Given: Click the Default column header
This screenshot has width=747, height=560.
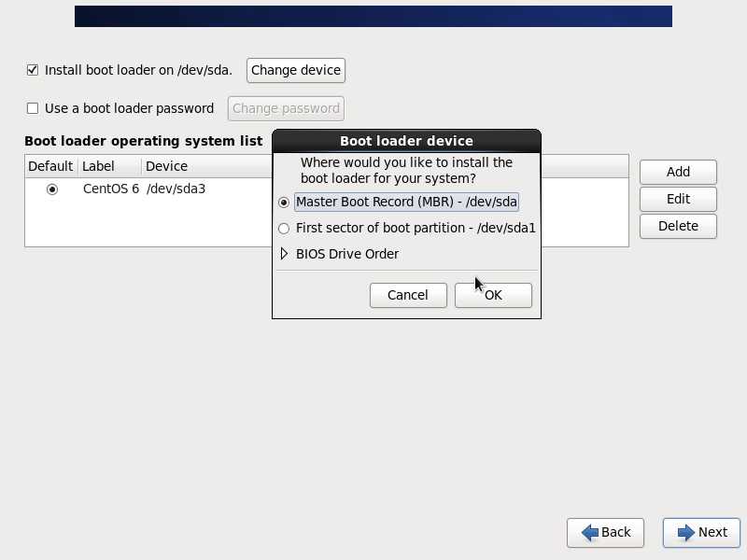Looking at the screenshot, I should click(50, 166).
